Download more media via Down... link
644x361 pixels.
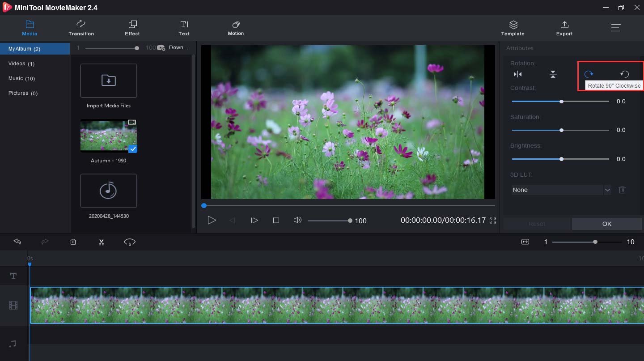(173, 47)
